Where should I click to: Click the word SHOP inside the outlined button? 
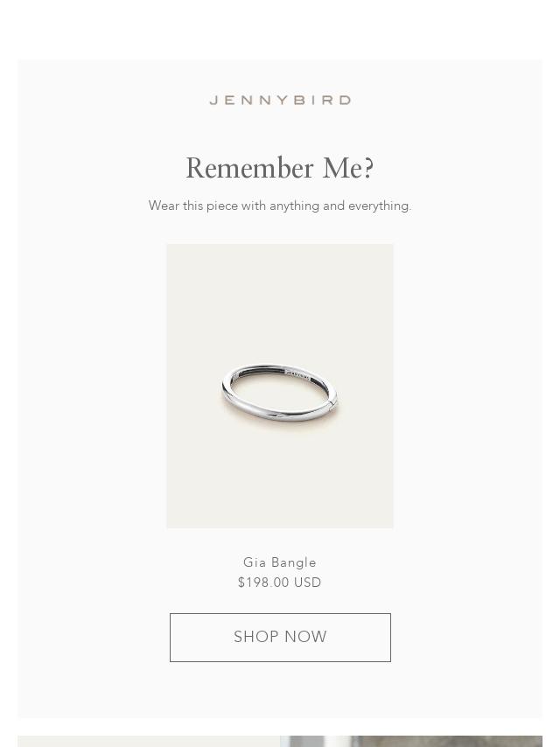pos(255,637)
